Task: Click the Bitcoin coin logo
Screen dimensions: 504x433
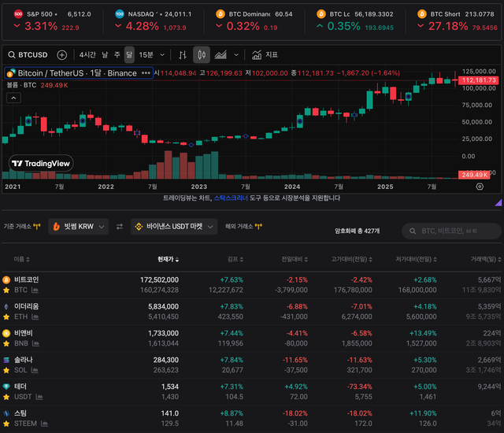Action: [6, 279]
